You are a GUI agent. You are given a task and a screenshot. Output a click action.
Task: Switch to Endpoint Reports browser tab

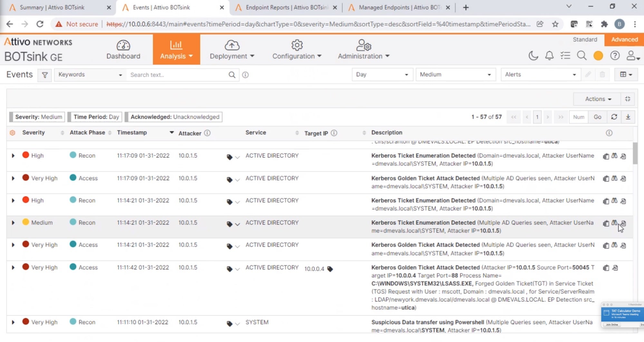coord(286,7)
